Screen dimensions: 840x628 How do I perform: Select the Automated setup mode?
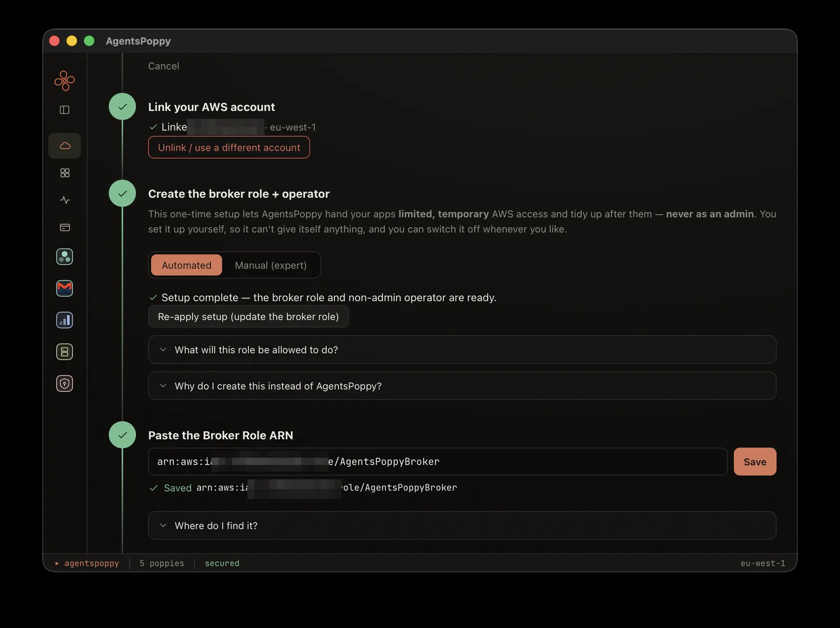[186, 265]
